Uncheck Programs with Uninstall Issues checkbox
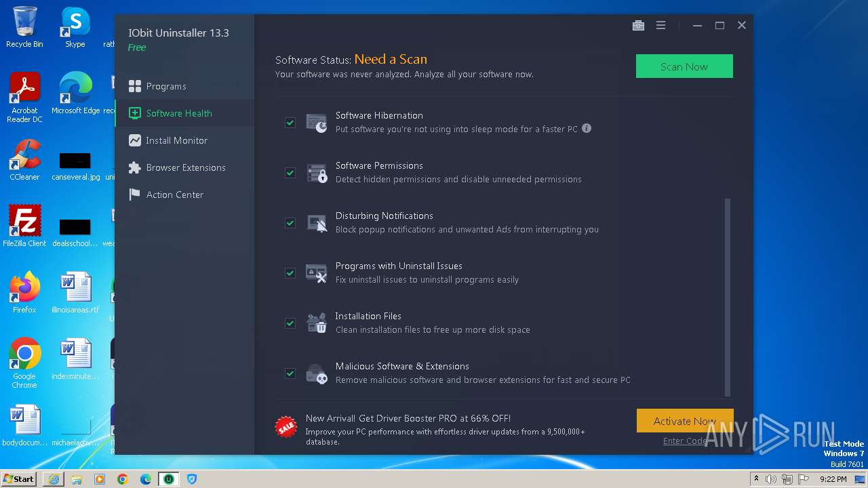The width and height of the screenshot is (868, 488). pyautogui.click(x=290, y=273)
